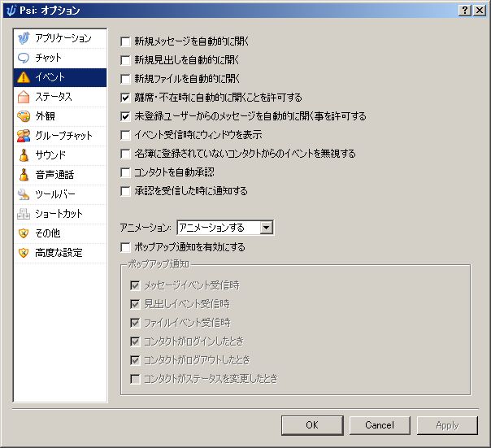Open the ツールバー settings page
This screenshot has height=448, width=491.
[x=60, y=194]
